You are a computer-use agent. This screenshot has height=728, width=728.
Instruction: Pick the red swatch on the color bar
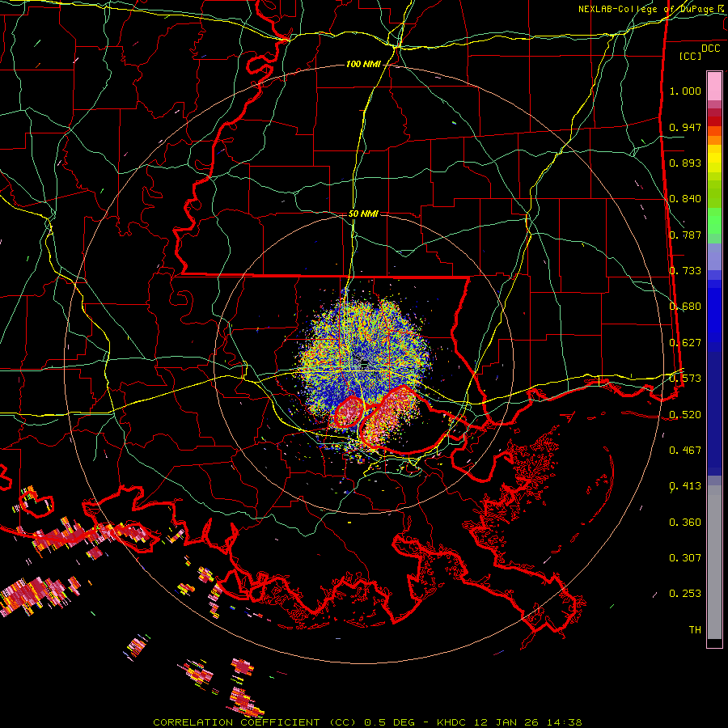click(714, 121)
